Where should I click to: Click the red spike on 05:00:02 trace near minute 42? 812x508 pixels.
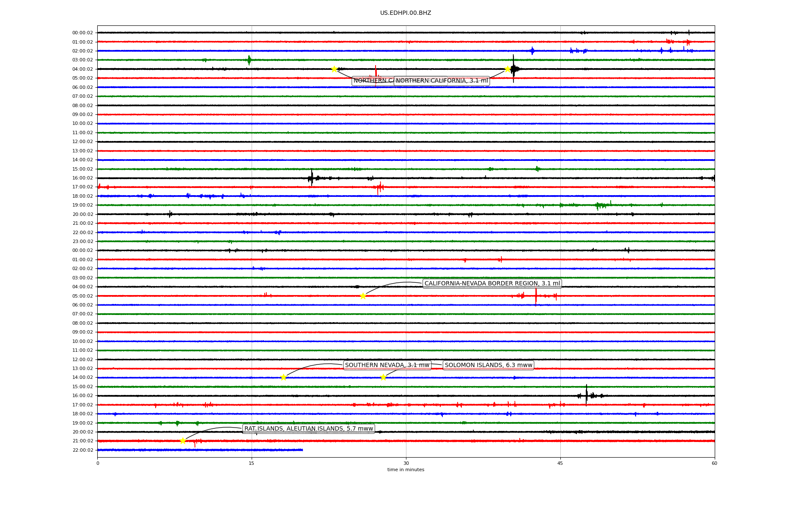pos(536,296)
